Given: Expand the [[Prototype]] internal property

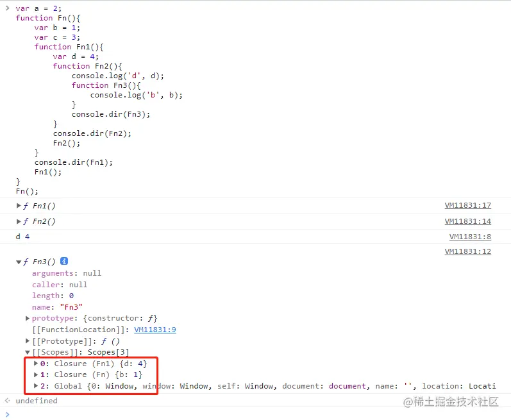Looking at the screenshot, I should point(28,341).
